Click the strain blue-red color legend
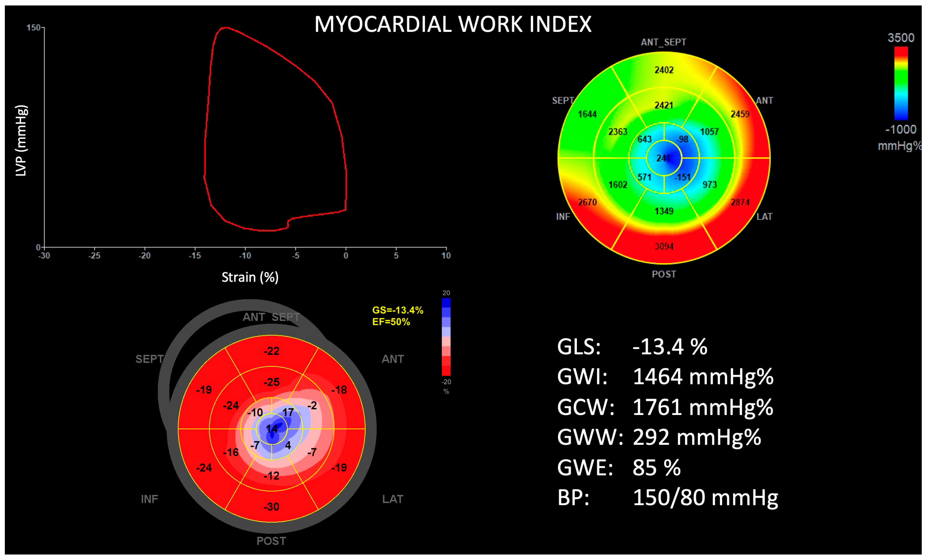The width and height of the screenshot is (927, 560). pos(446,337)
